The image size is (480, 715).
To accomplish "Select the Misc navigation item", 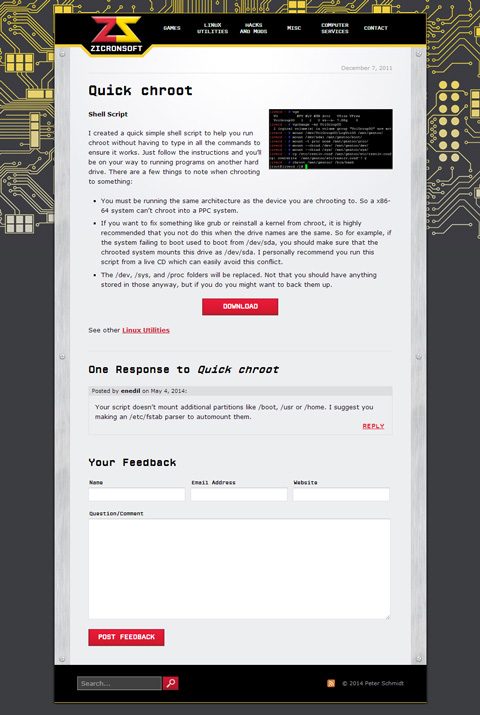I will click(294, 28).
